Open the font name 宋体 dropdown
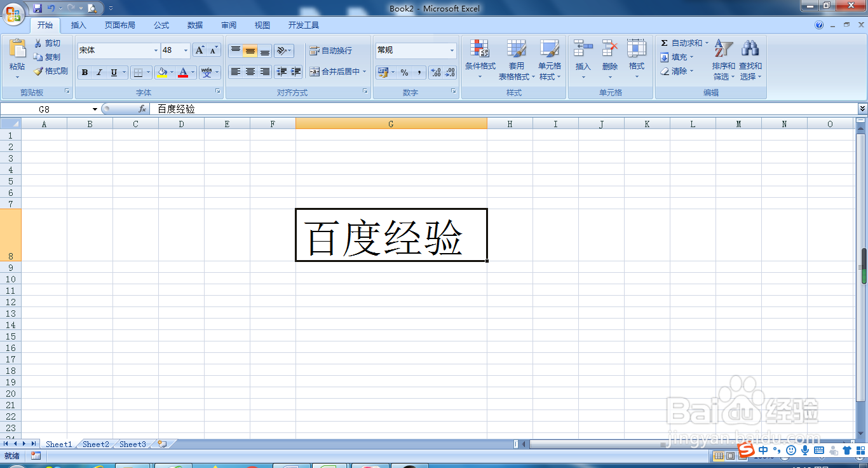 (156, 50)
